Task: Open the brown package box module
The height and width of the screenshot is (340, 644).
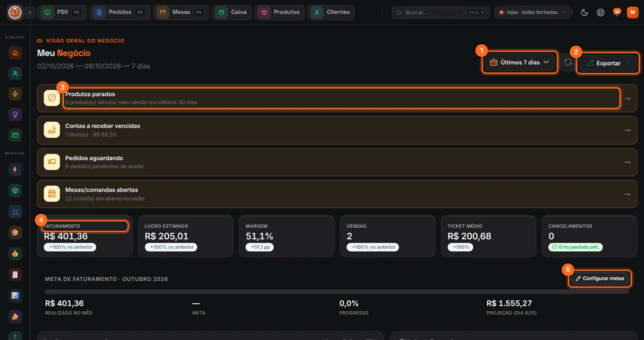Action: point(15,232)
